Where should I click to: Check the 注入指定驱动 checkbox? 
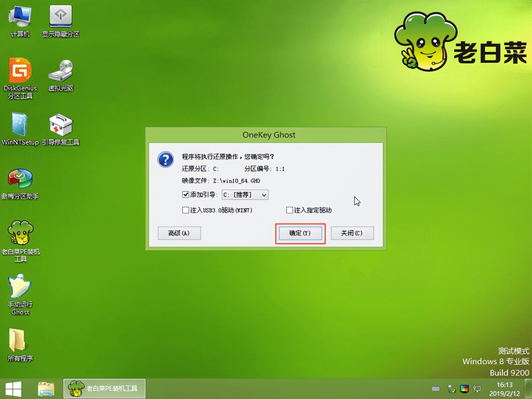[289, 210]
